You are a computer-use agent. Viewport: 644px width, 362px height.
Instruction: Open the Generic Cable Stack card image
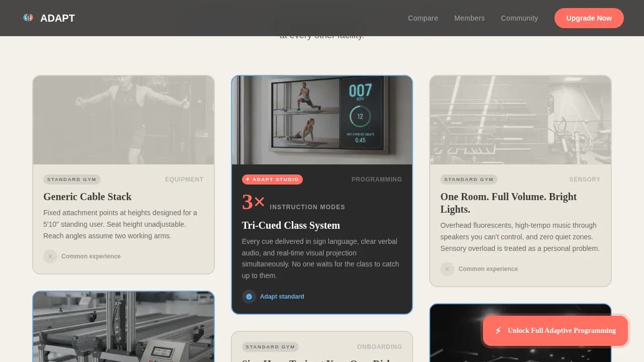click(124, 120)
